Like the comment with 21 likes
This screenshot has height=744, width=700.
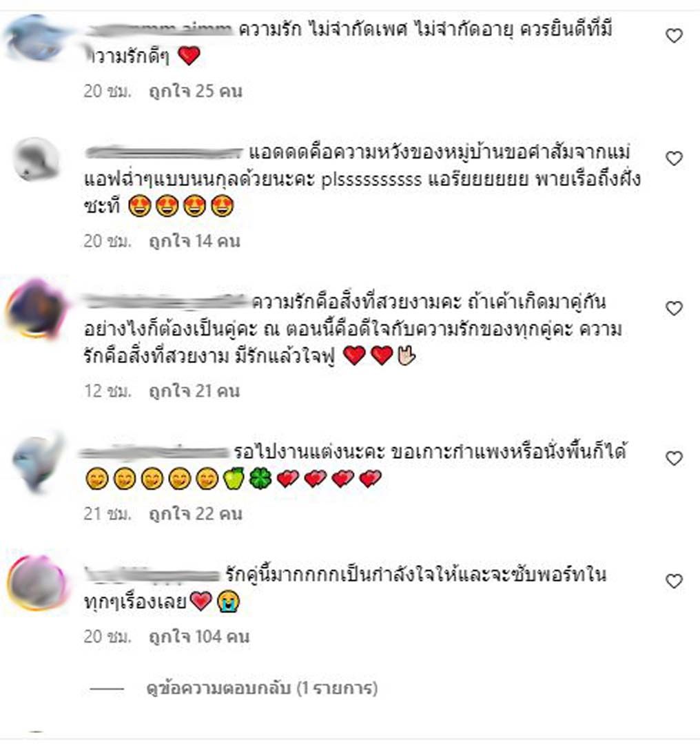(x=674, y=308)
